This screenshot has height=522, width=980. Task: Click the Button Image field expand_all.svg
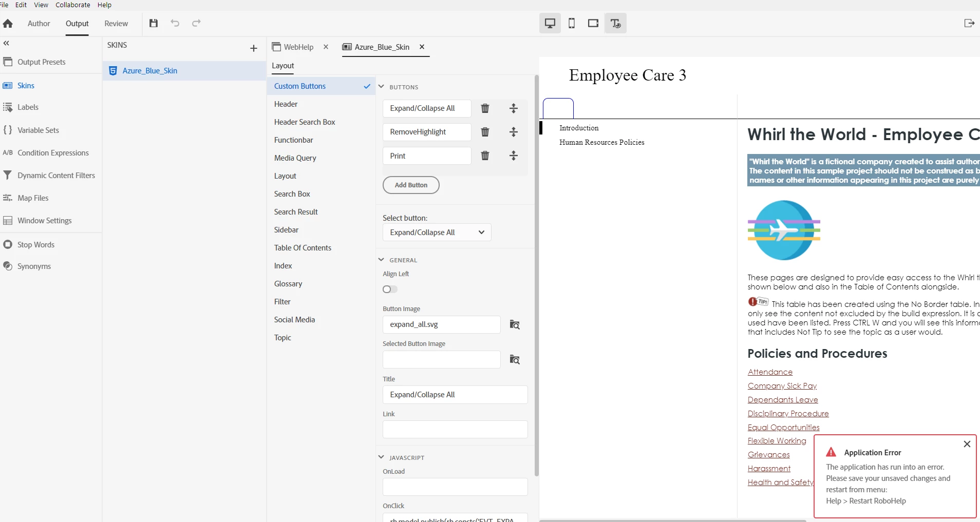[442, 325]
